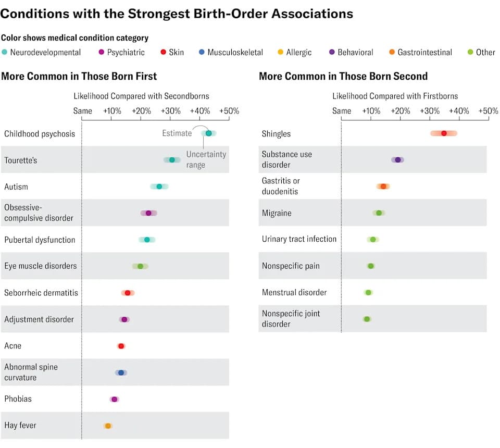This screenshot has width=500, height=448.
Task: Select the Seborrheic dermatitis label
Action: [41, 292]
